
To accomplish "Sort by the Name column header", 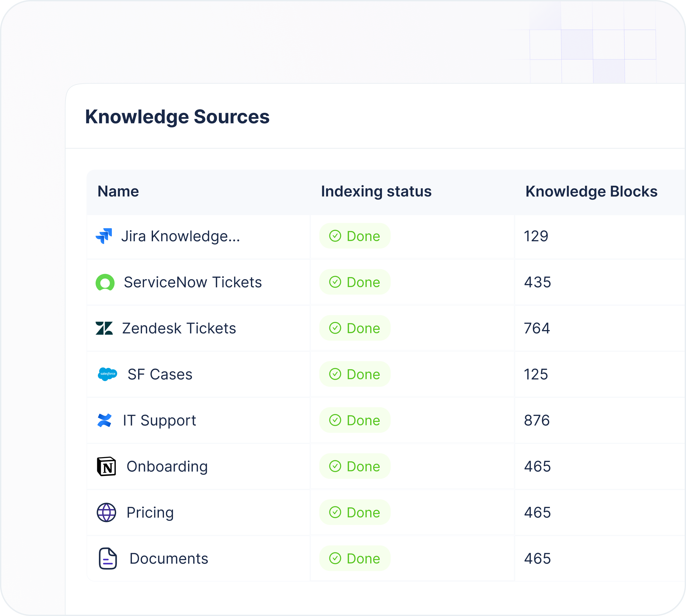I will pos(118,192).
